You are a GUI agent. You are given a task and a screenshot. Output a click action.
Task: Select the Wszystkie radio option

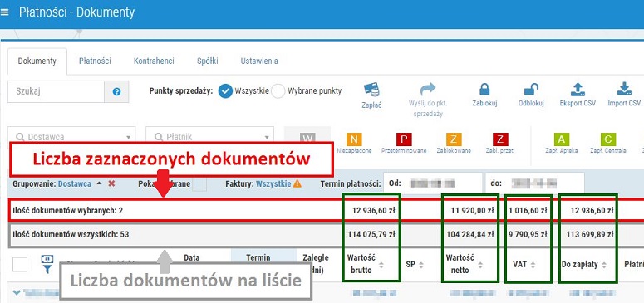225,91
